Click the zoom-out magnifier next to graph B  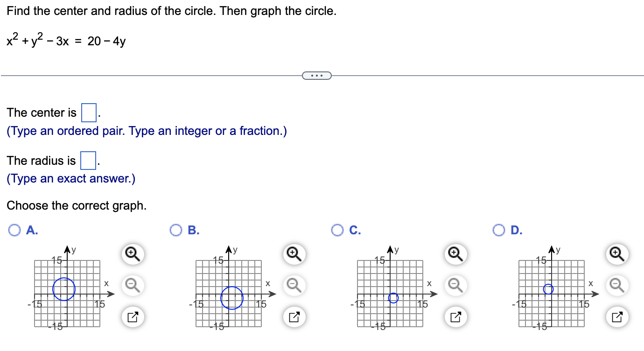pyautogui.click(x=293, y=285)
